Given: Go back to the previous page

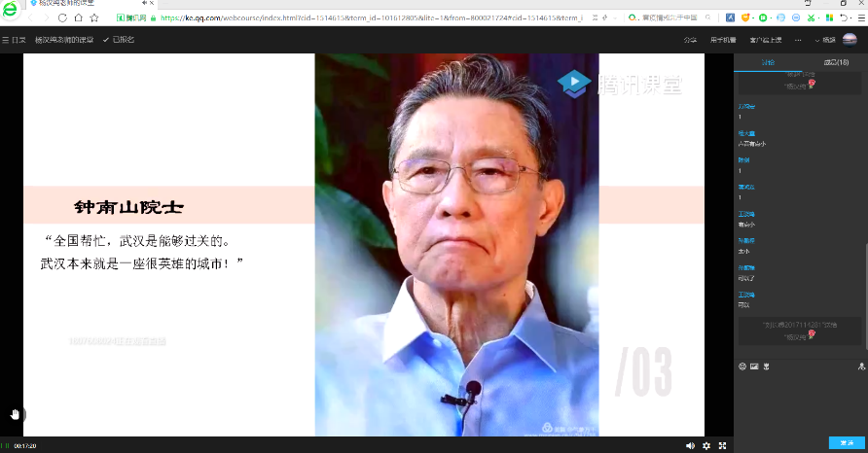Looking at the screenshot, I should click(31, 17).
